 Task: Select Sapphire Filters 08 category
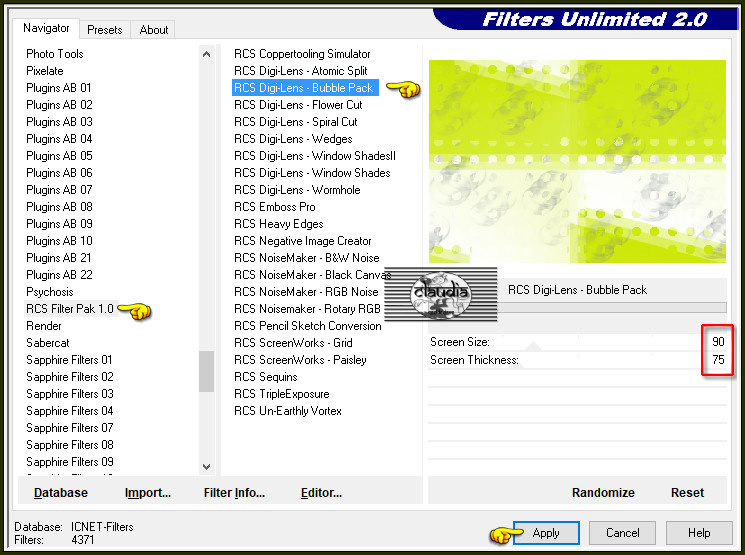(70, 445)
